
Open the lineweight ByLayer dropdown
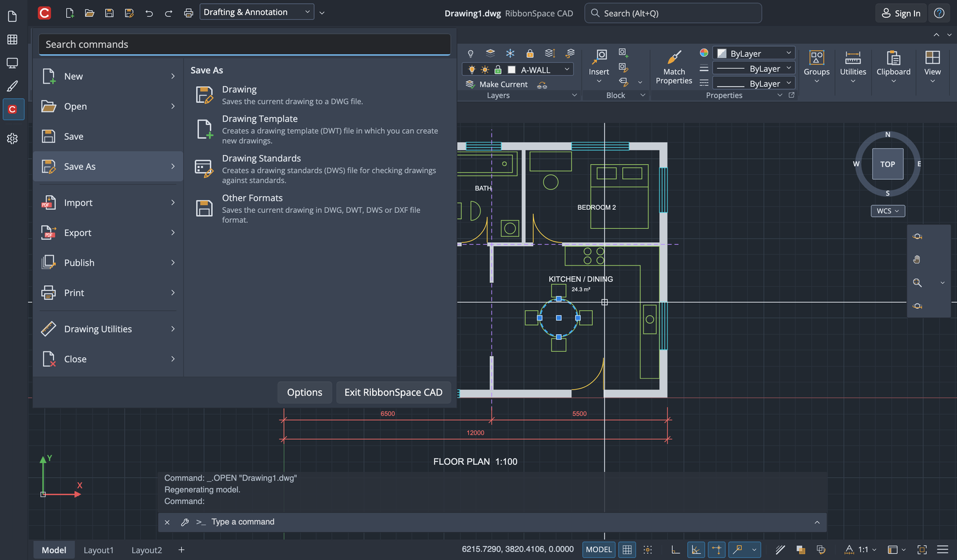tap(755, 69)
